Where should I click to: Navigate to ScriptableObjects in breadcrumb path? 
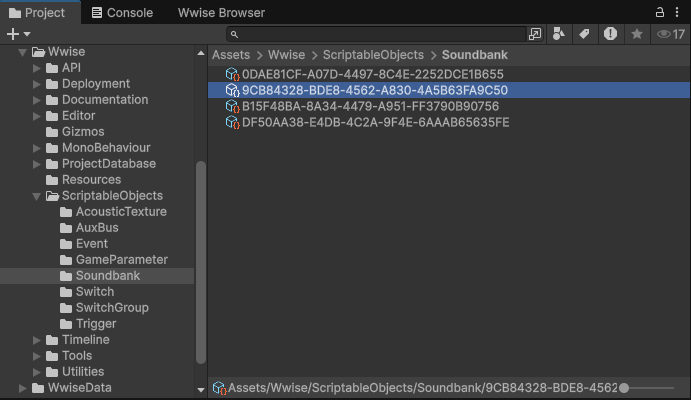(x=373, y=55)
